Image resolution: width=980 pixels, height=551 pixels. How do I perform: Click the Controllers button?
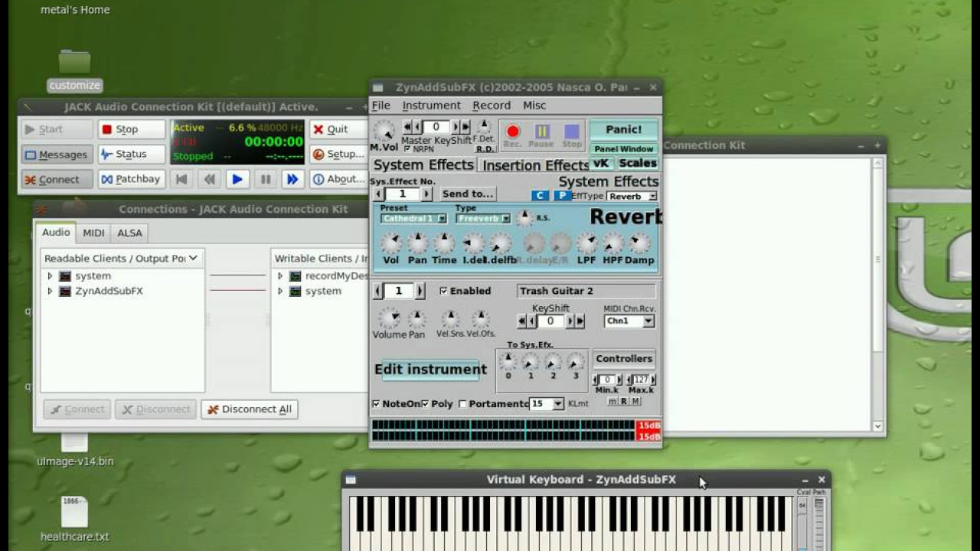624,359
